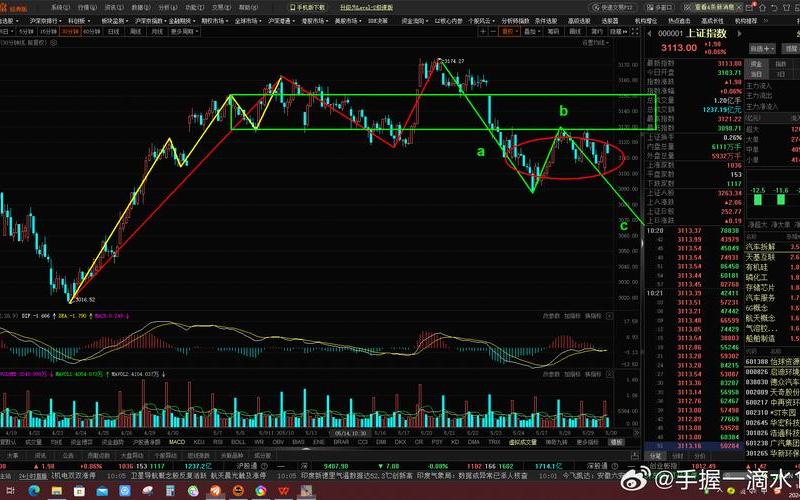
Task: Click the mobile version download link
Action: tap(308, 8)
